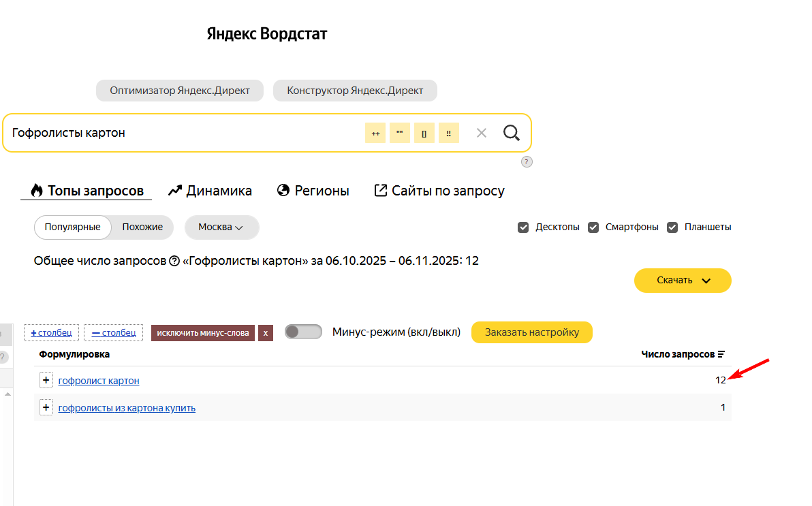This screenshot has height=506, width=812.
Task: Uncheck the Планшеты checkbox
Action: (x=672, y=227)
